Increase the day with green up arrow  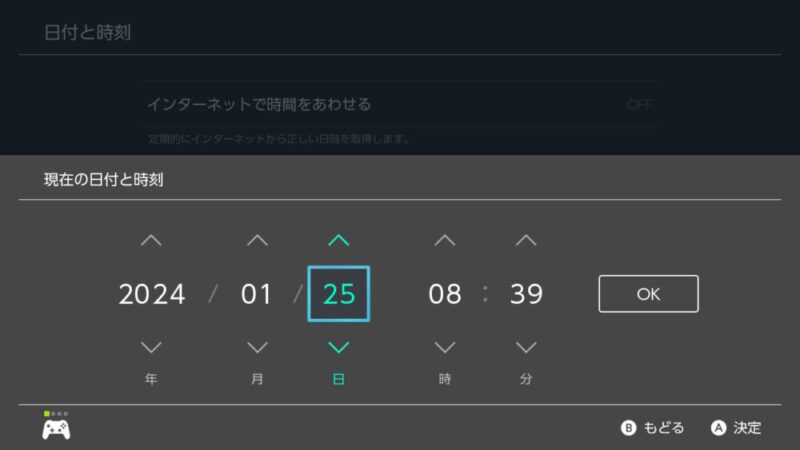pyautogui.click(x=339, y=240)
